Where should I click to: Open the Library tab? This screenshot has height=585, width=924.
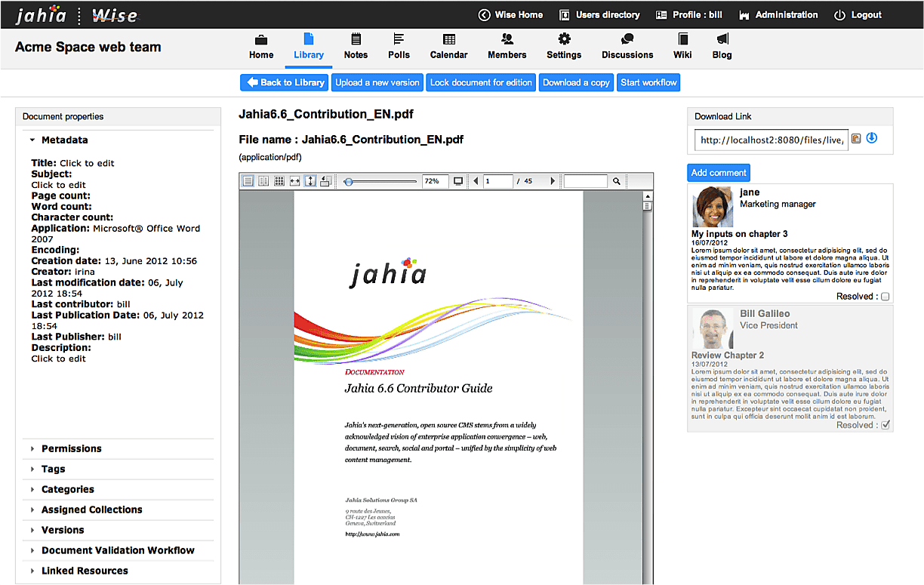pos(309,47)
